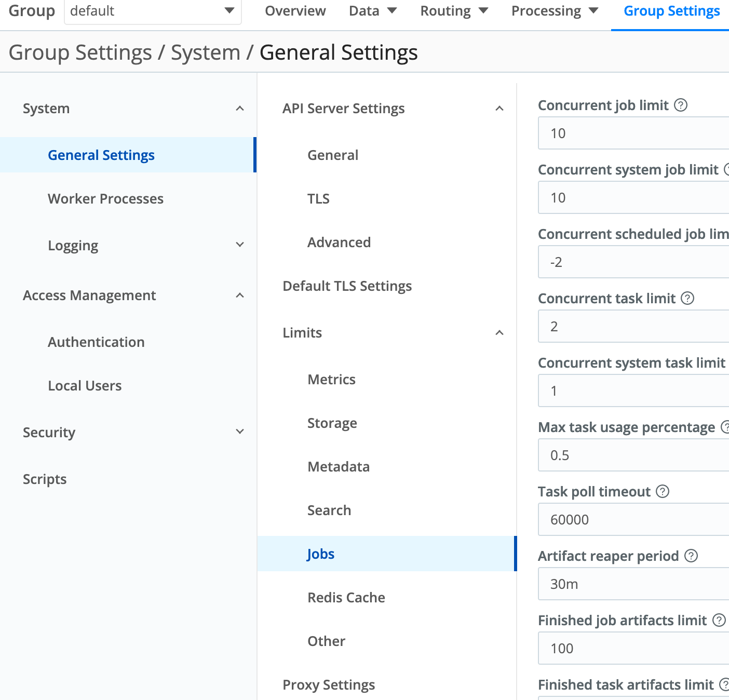The width and height of the screenshot is (729, 700).
Task: Open help for Concurrent job limit
Action: pos(682,105)
